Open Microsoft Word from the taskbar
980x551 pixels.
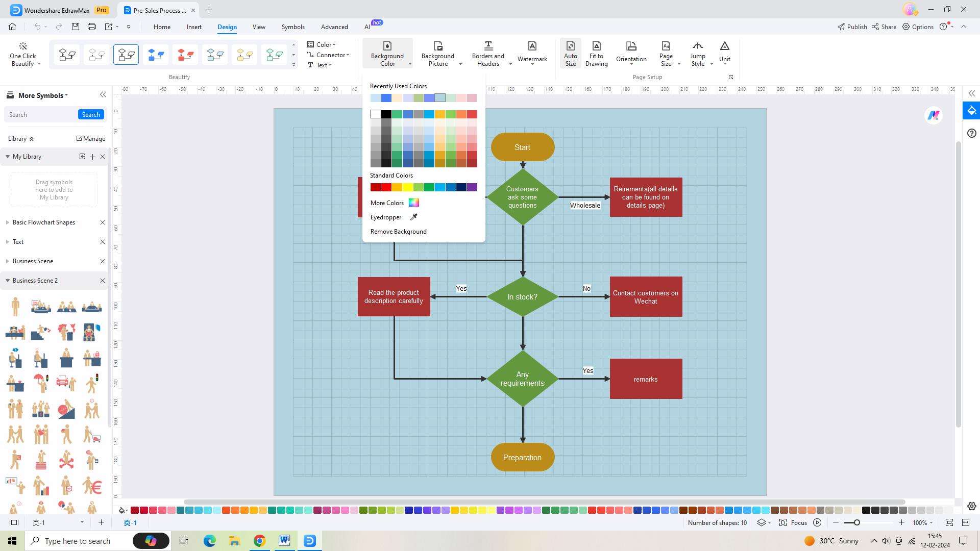pos(284,541)
